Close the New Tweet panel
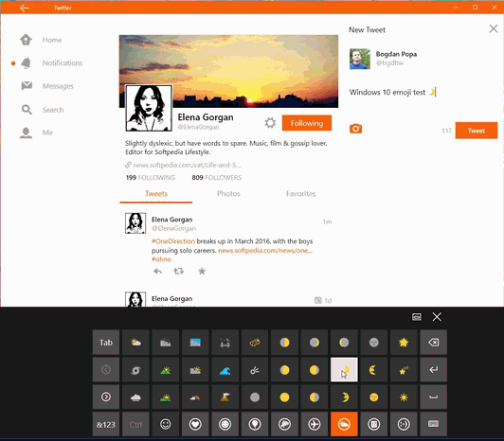 click(493, 29)
